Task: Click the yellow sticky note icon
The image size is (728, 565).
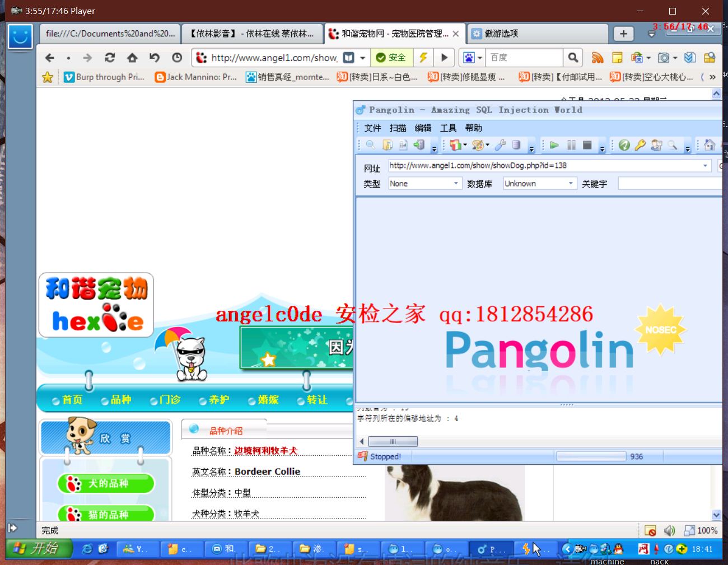Action: tap(617, 58)
